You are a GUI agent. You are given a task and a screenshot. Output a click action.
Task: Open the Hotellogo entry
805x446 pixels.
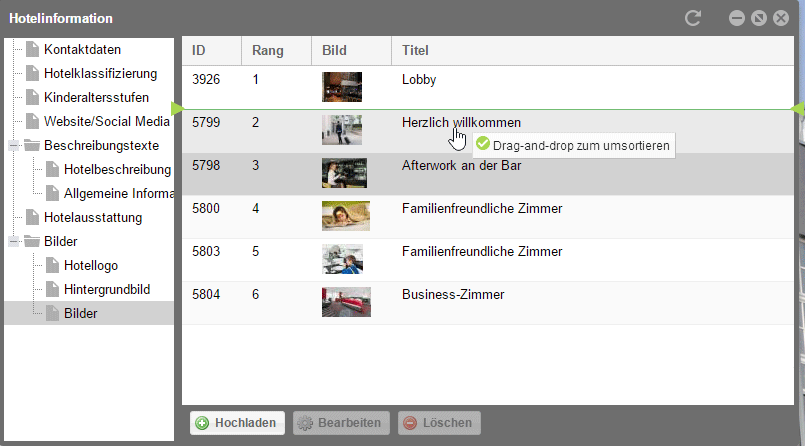pos(91,266)
